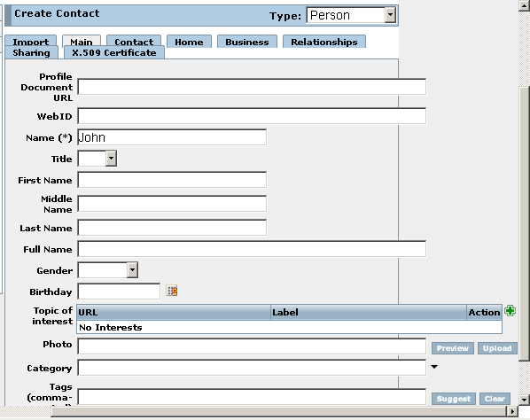This screenshot has height=420, width=530.
Task: Click the photo Preview button
Action: 453,348
